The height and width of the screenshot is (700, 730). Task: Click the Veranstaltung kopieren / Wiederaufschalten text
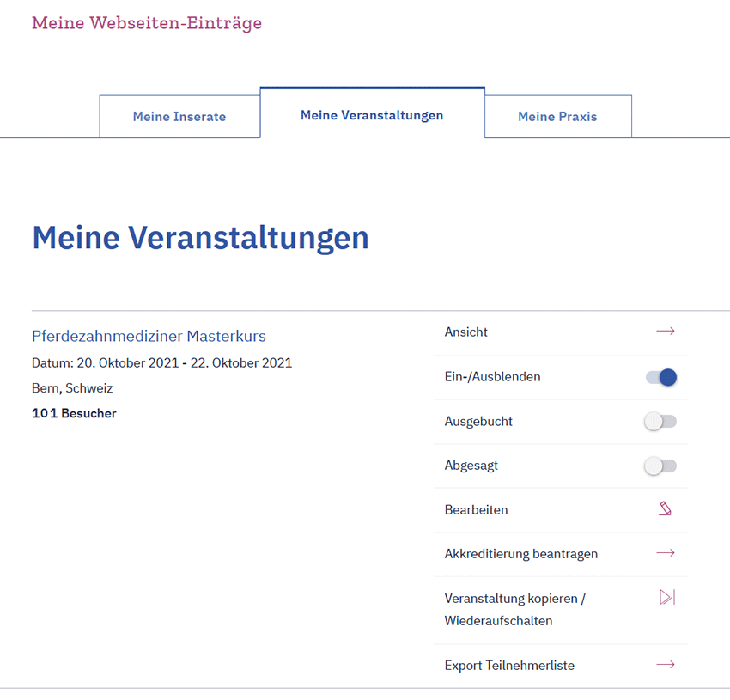point(514,609)
